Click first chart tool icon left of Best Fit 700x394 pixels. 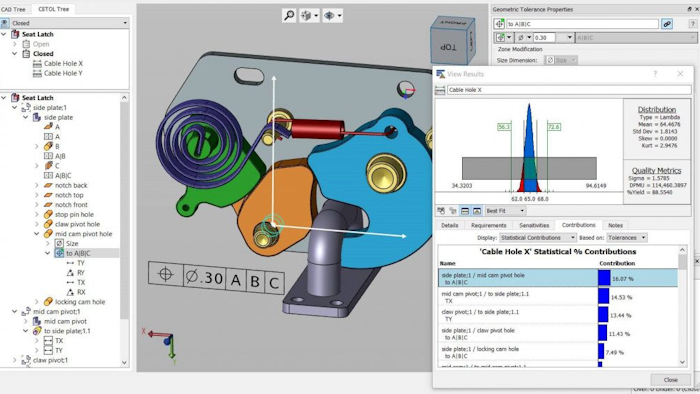click(441, 211)
